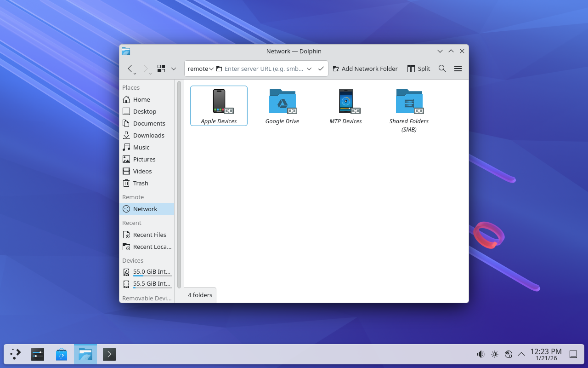The image size is (588, 368).
Task: Toggle Split view
Action: point(418,69)
